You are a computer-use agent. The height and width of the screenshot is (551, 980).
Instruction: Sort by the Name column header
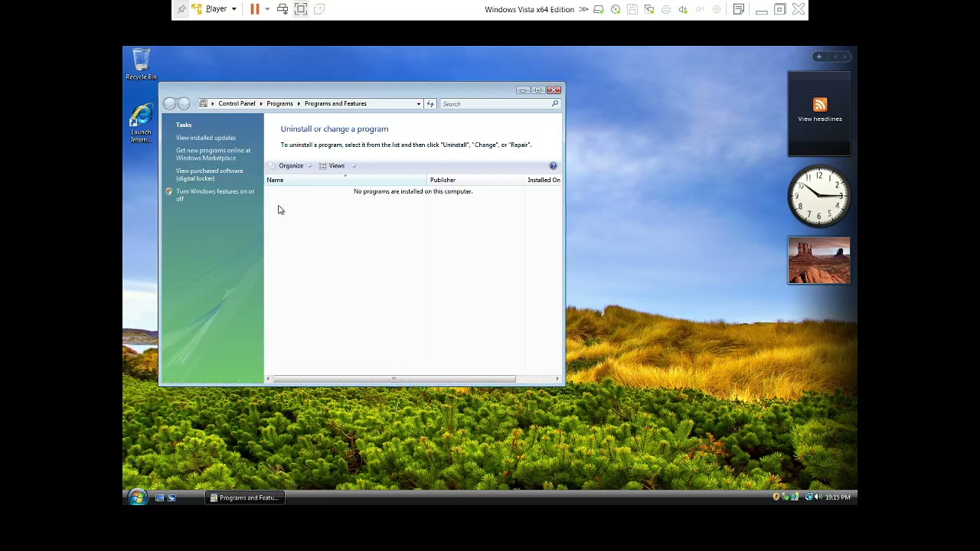coord(346,180)
